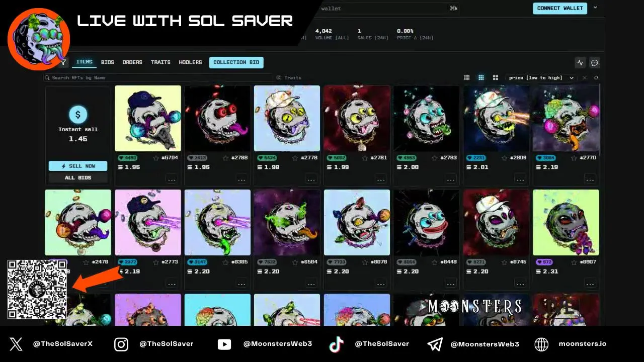Click the rarity badge 4490

click(127, 158)
